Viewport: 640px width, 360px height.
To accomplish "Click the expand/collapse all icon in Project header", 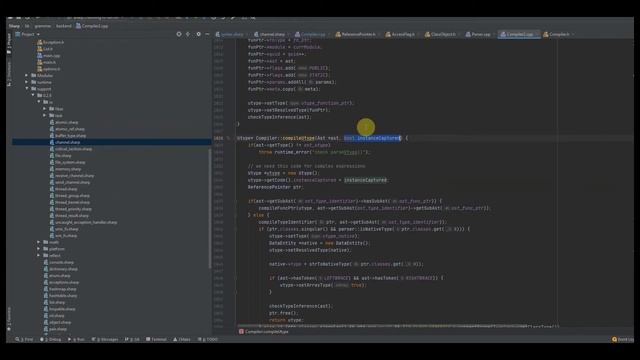I will 188,34.
